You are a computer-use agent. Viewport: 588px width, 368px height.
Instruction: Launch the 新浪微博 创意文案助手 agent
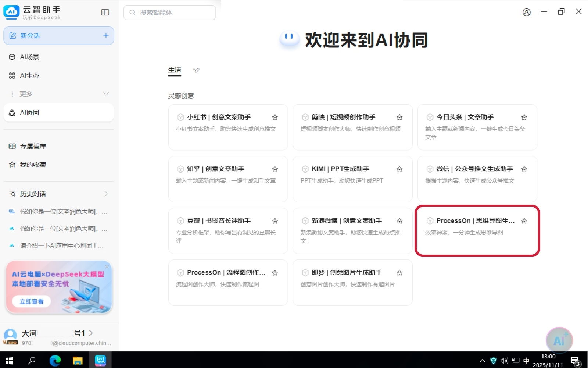point(352,231)
